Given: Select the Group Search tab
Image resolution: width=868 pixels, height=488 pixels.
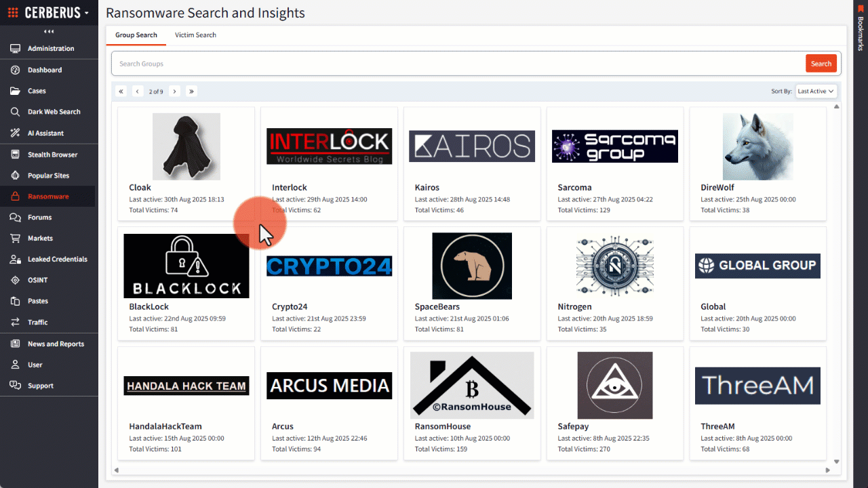Looking at the screenshot, I should (136, 35).
